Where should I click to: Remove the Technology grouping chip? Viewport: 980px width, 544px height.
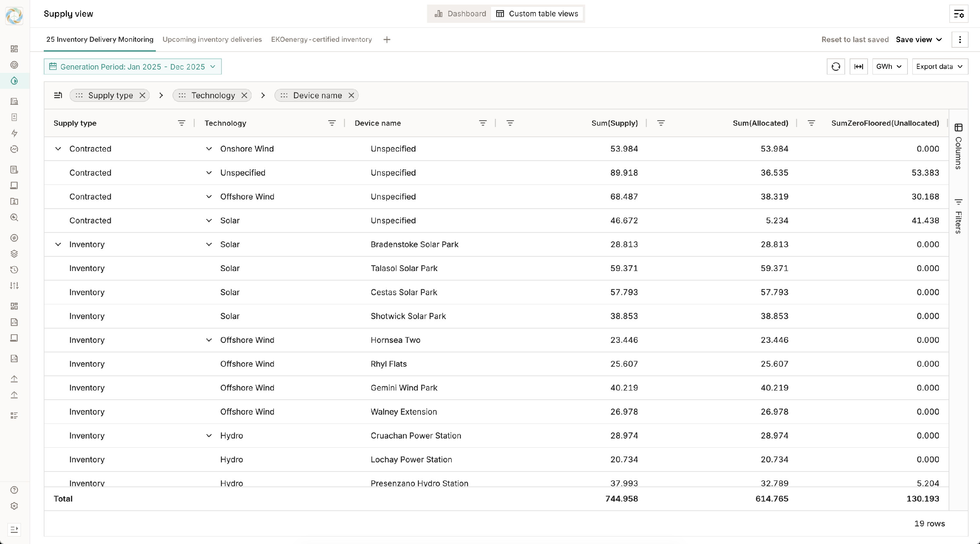(x=244, y=95)
